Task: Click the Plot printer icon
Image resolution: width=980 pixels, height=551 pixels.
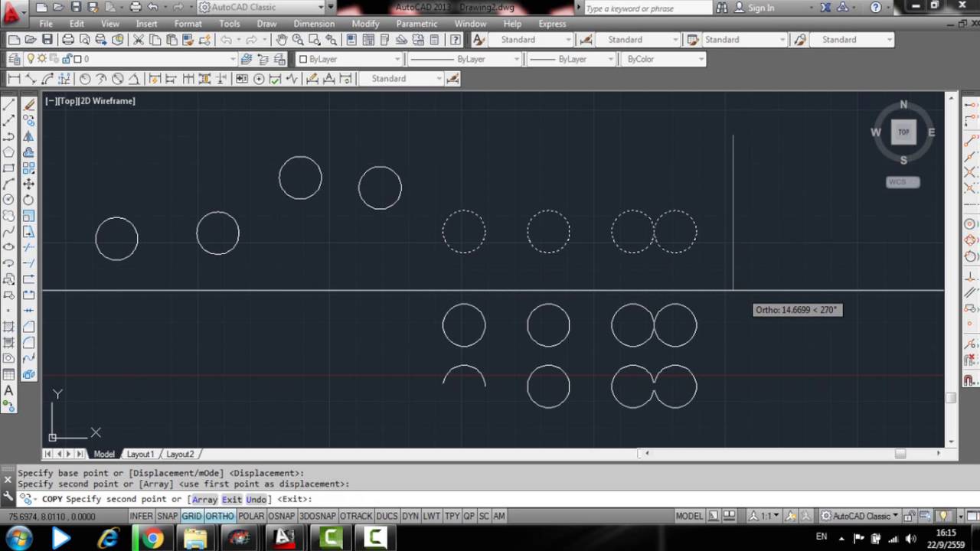Action: (68, 40)
